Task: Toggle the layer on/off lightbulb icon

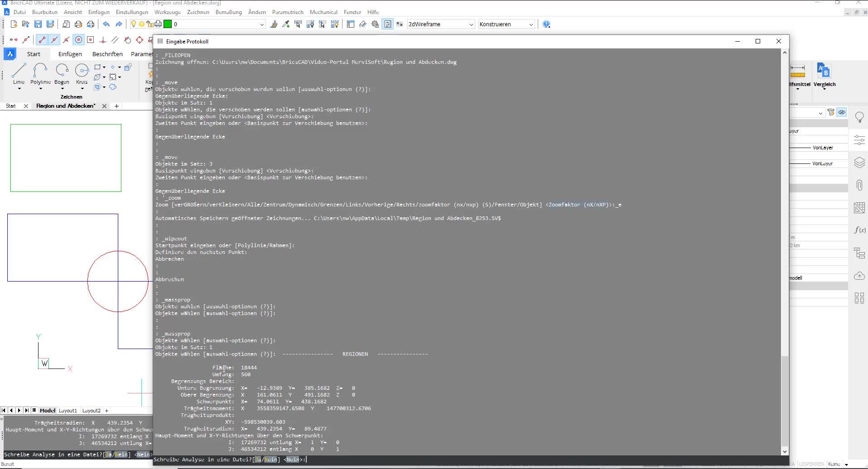Action: (134, 24)
